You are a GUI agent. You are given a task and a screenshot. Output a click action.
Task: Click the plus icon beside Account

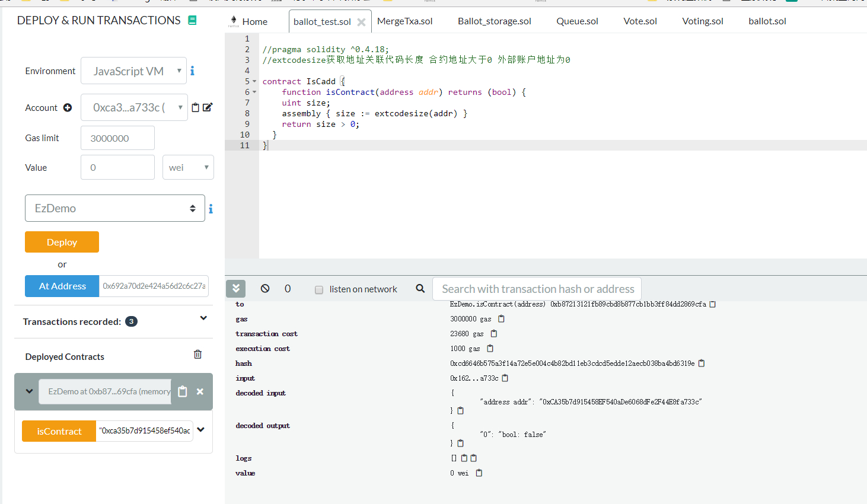pyautogui.click(x=68, y=108)
